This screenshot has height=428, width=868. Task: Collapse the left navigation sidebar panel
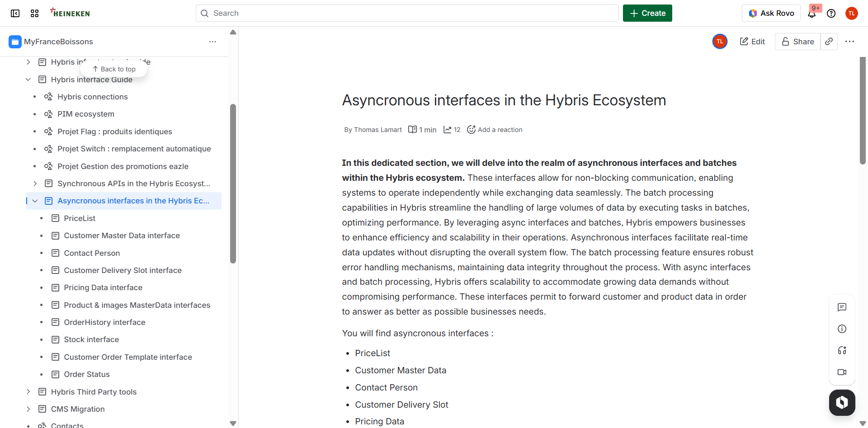tap(15, 13)
